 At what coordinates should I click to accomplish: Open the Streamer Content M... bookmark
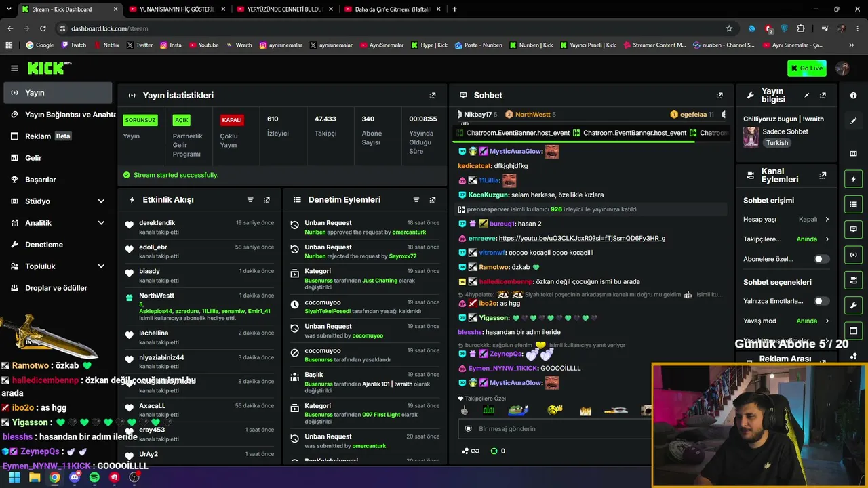tap(654, 45)
